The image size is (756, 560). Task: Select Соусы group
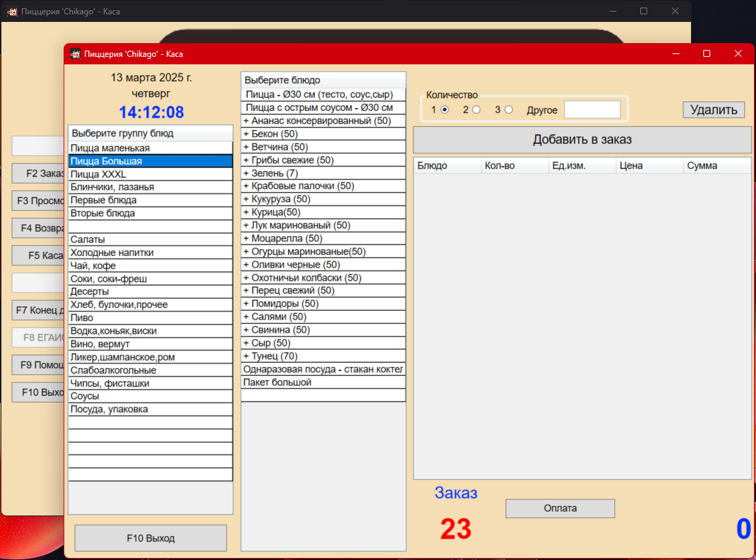(151, 396)
